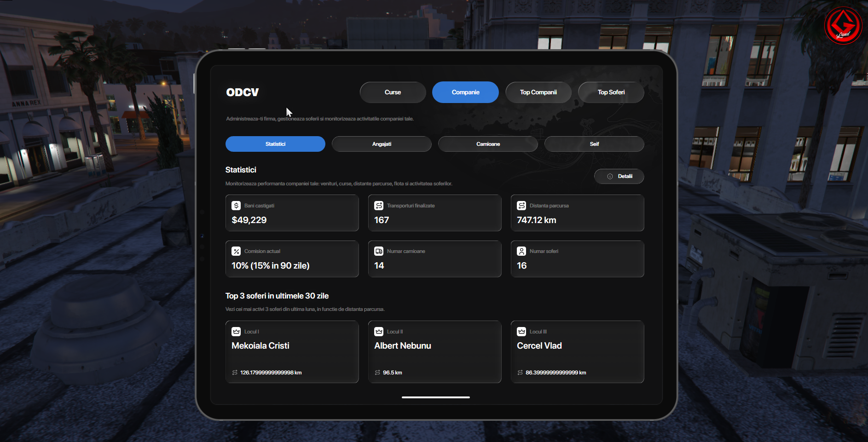Screen dimensions: 868x442
Task: Click the route icon on Transporturi finalizate
Action: (x=379, y=206)
